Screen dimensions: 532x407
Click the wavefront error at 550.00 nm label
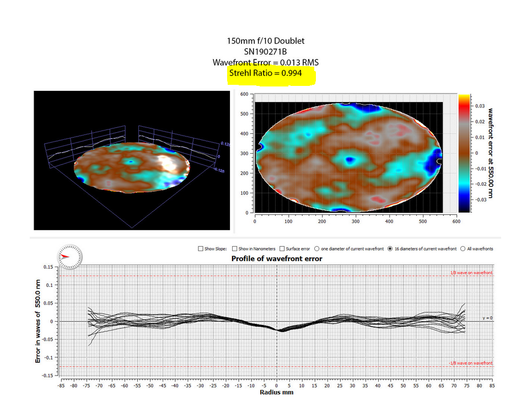click(x=491, y=153)
